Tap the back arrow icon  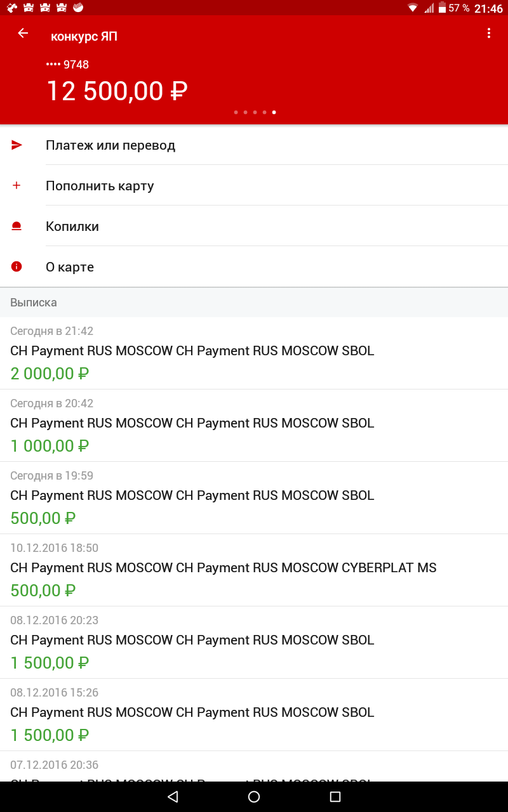[x=23, y=34]
